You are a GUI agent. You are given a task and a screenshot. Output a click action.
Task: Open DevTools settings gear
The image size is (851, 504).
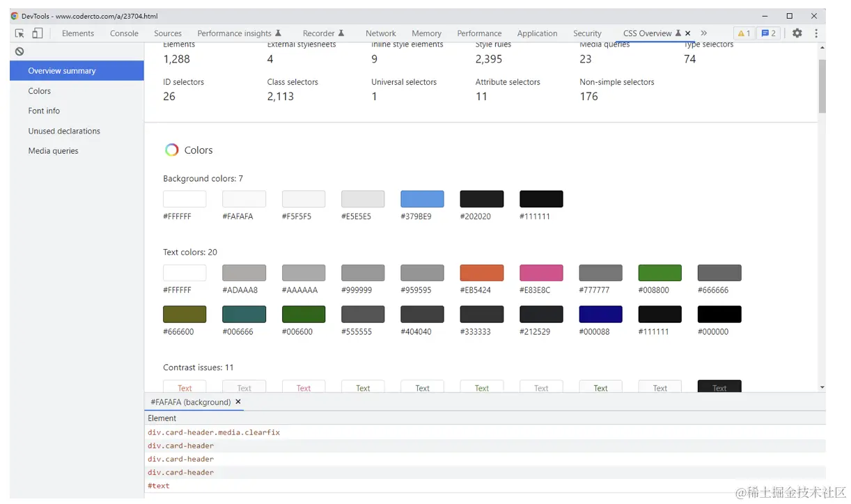pos(797,33)
